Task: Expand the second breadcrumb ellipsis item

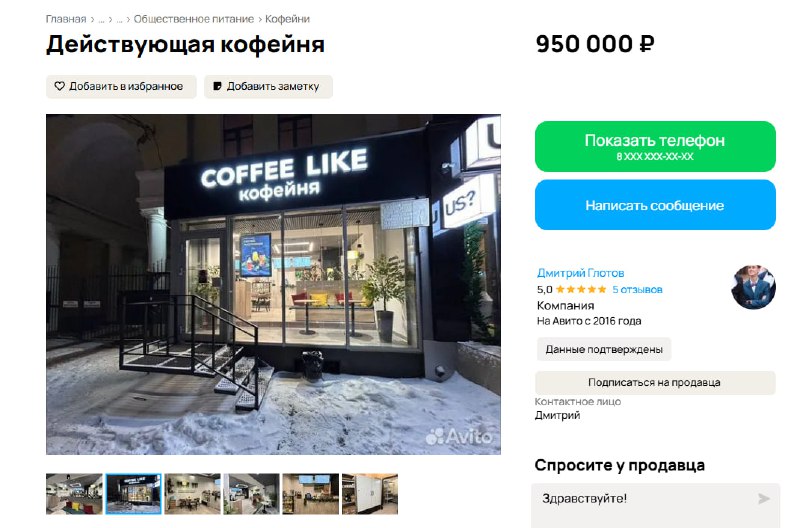Action: [119, 19]
